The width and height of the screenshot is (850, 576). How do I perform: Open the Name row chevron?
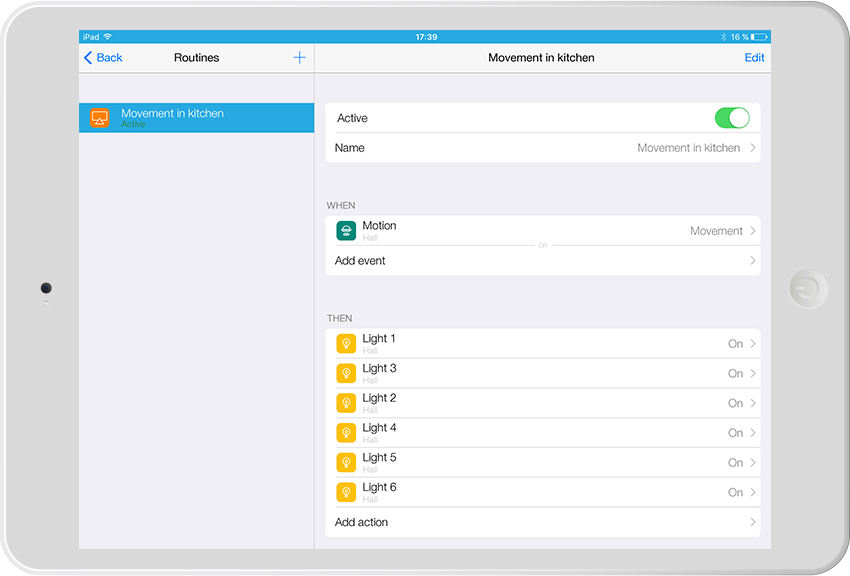[x=752, y=148]
